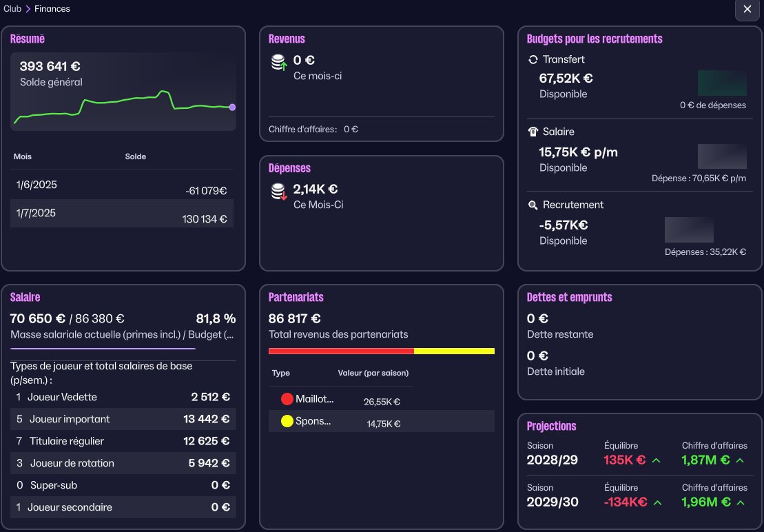Click the Spons... partnership row label
Image resolution: width=764 pixels, height=532 pixels.
(x=313, y=421)
